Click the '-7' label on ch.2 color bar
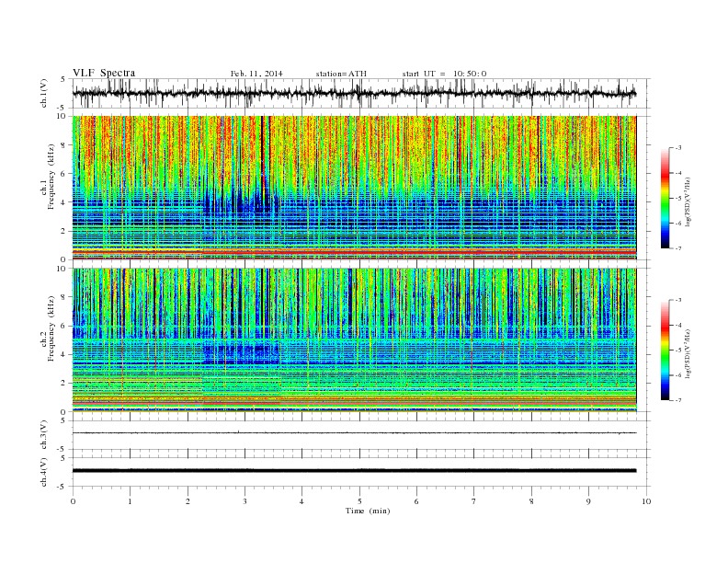728x563 pixels. tap(677, 400)
